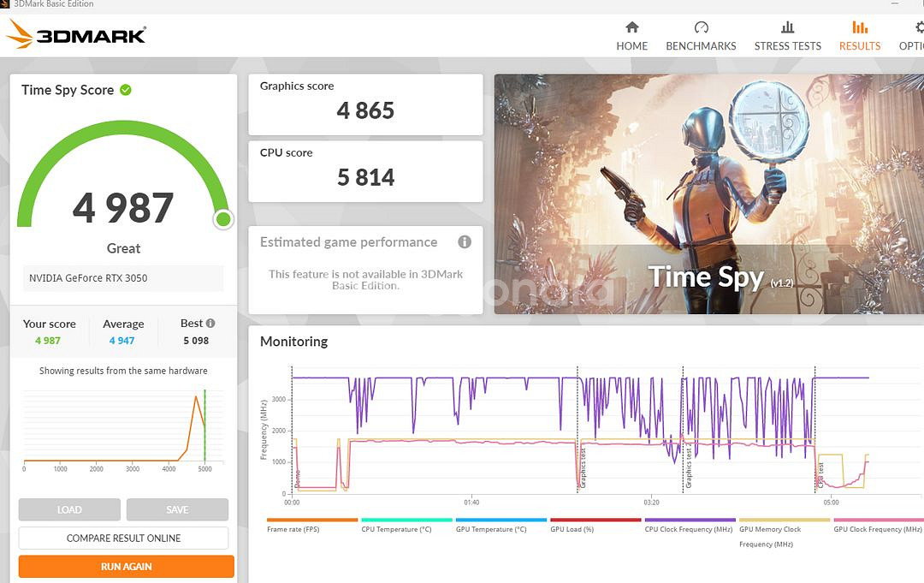924x583 pixels.
Task: Click the CPU score value 5 814
Action: click(365, 177)
